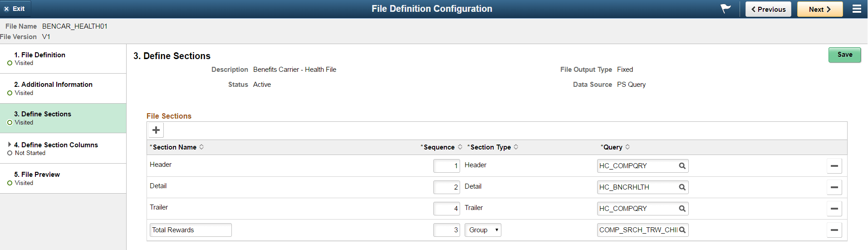Image resolution: width=868 pixels, height=250 pixels.
Task: Add a new file section row
Action: pyautogui.click(x=156, y=130)
